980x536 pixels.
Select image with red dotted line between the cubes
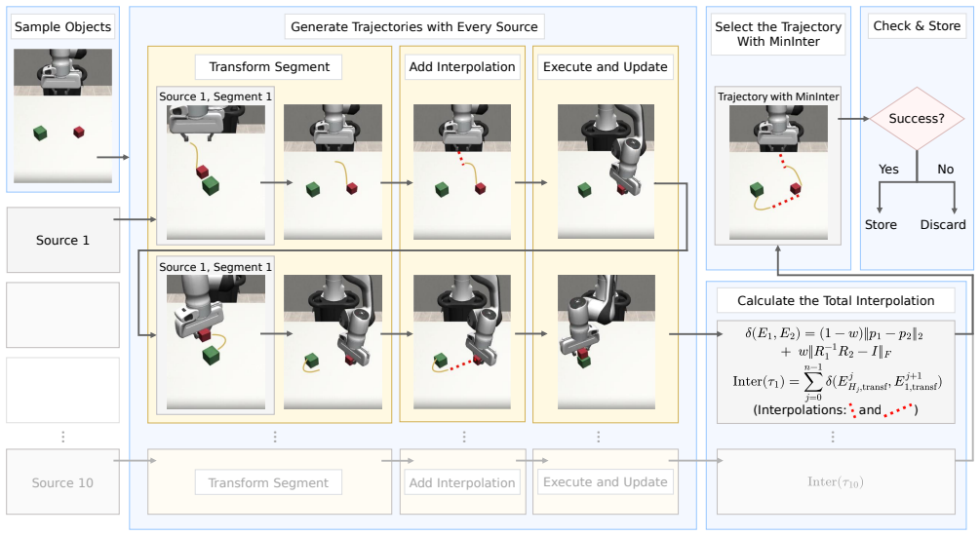[x=462, y=342]
